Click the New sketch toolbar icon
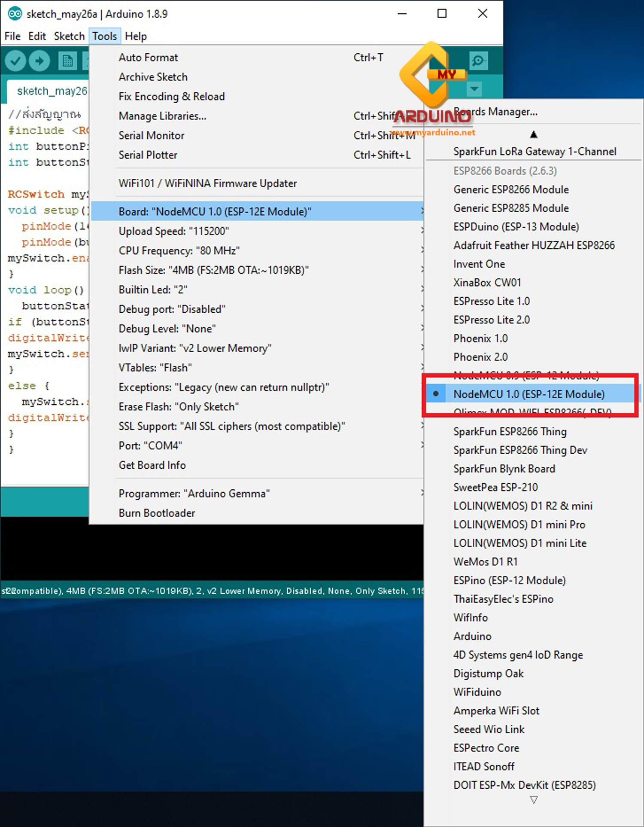This screenshot has height=827, width=644. tap(67, 61)
